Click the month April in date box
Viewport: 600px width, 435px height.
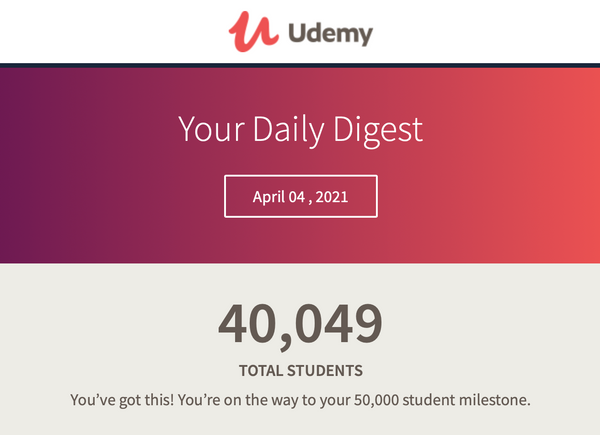tap(269, 197)
